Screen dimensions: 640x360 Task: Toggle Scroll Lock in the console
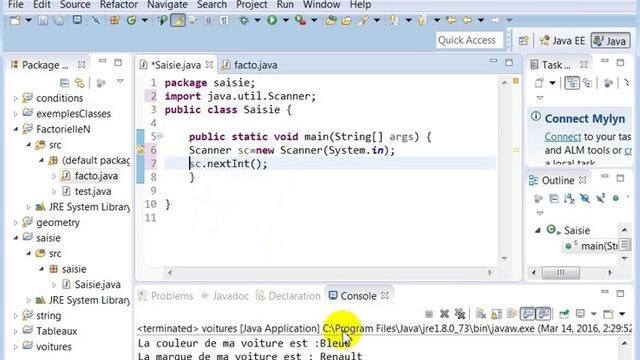(x=497, y=313)
